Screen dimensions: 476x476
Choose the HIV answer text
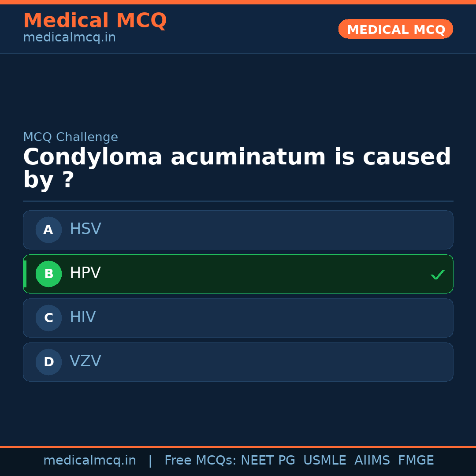(82, 317)
